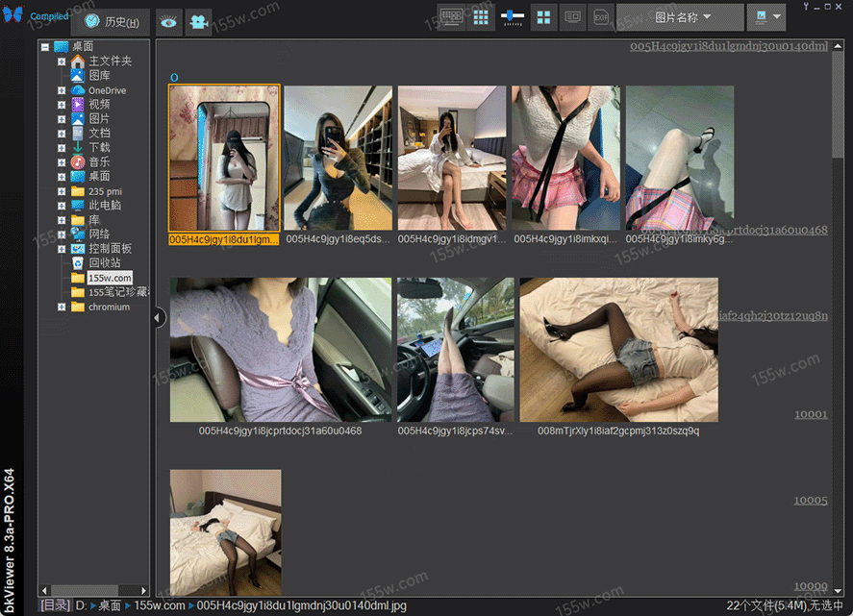This screenshot has height=616, width=853.
Task: Open the image icon dropdown menu
Action: pyautogui.click(x=765, y=17)
